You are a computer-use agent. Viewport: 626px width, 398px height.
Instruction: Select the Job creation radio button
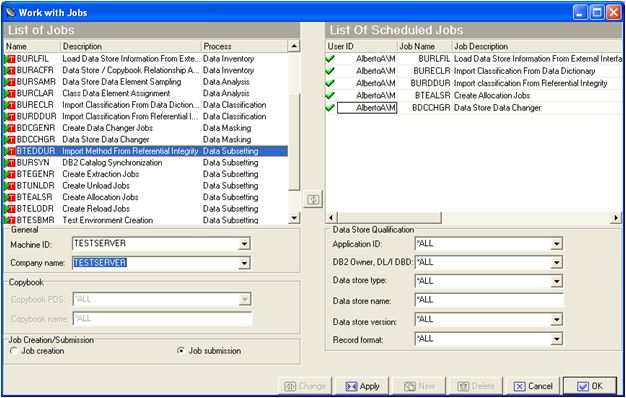[x=14, y=351]
